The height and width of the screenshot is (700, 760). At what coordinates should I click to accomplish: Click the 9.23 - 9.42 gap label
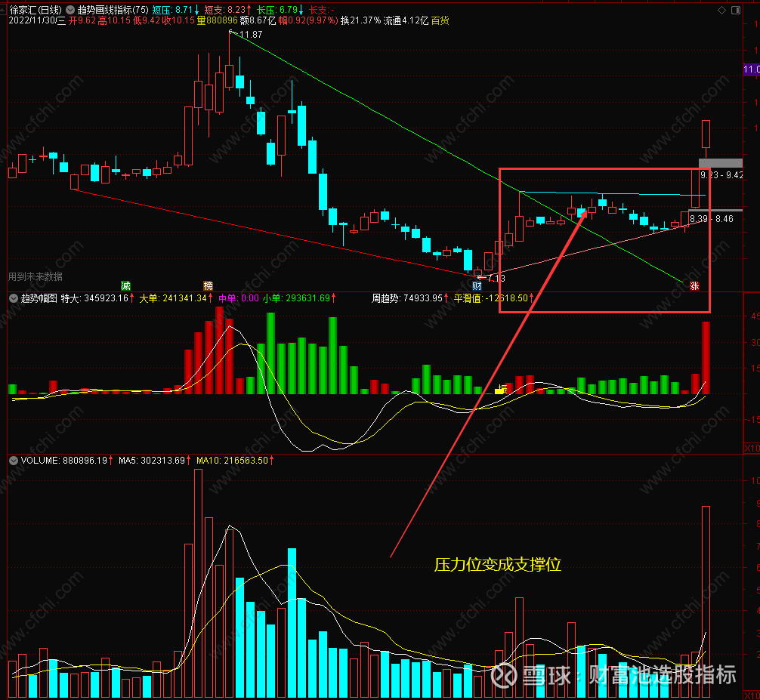pos(721,175)
